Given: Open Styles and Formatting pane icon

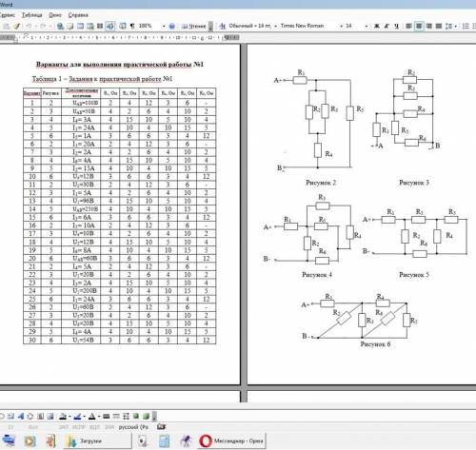Looking at the screenshot, I should coord(223,26).
